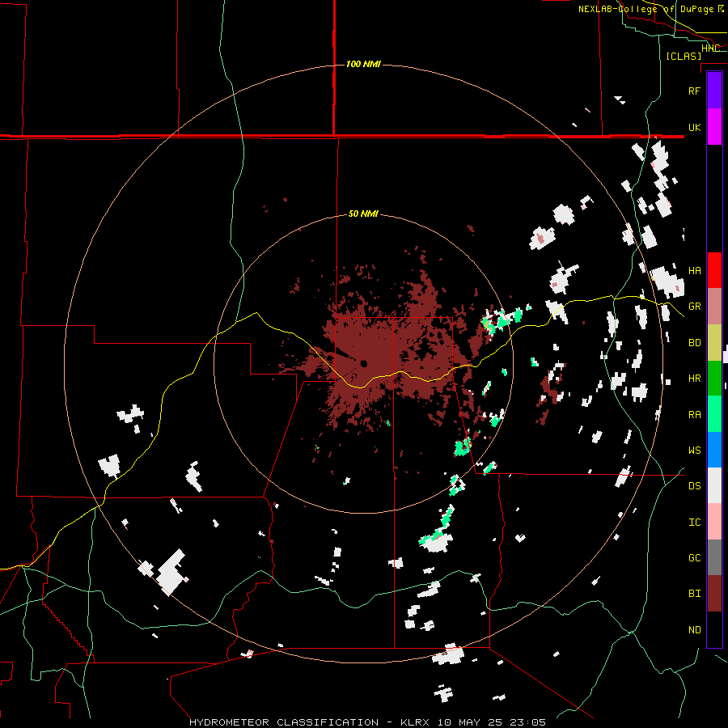The image size is (728, 728).
Task: Select the GR graupel legend color swatch
Action: coord(714,307)
